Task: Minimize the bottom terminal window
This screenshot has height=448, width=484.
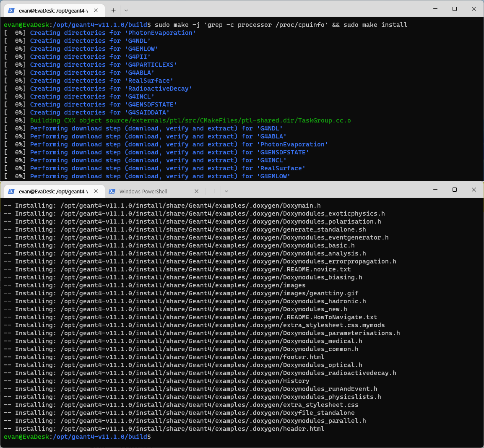Action: [x=435, y=190]
